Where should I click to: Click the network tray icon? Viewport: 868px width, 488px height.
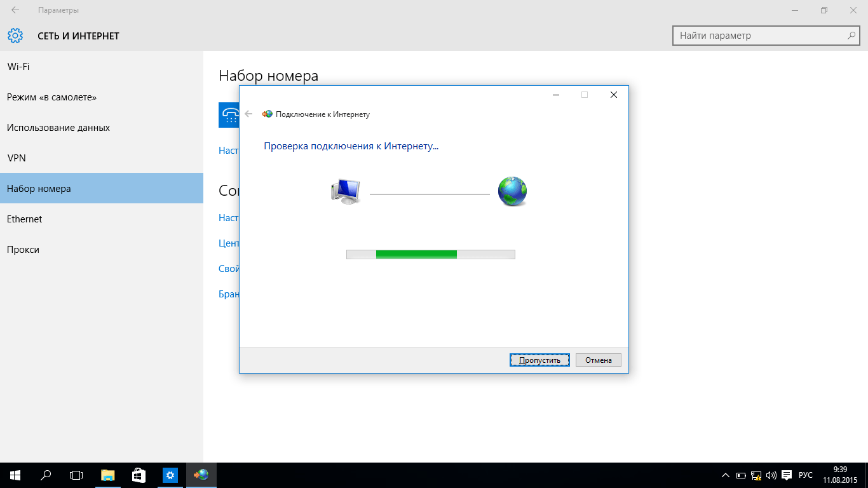(756, 475)
